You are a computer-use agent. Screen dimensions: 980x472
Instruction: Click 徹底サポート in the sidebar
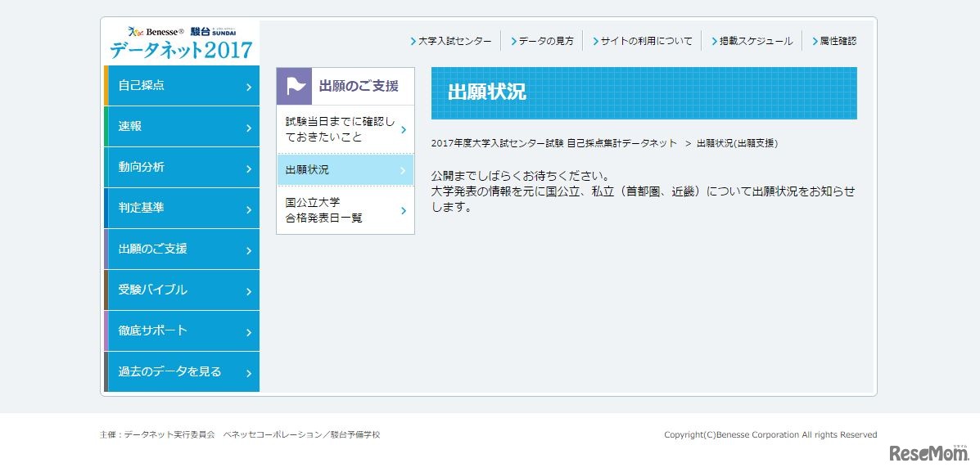(183, 331)
